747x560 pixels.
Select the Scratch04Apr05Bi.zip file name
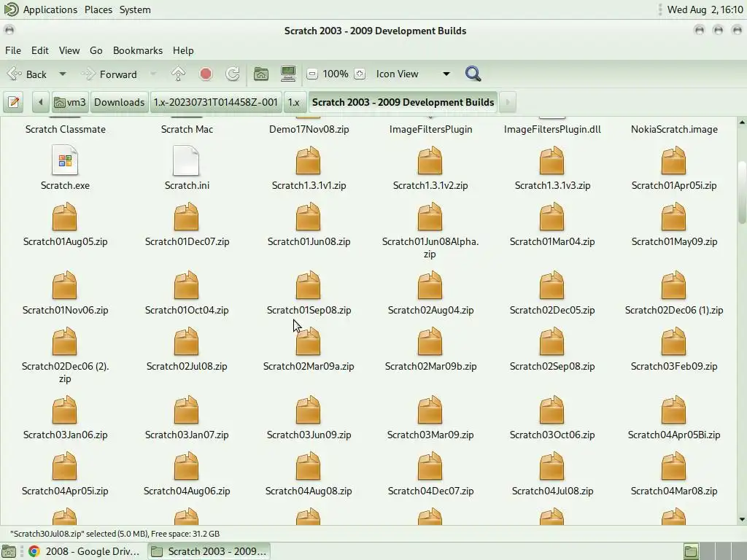[673, 435]
